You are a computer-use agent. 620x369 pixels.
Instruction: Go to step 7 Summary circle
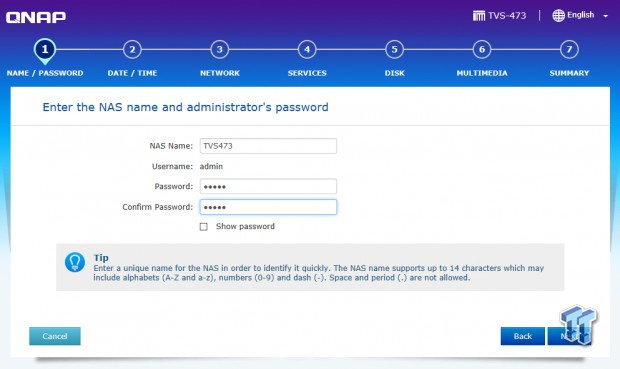point(569,49)
